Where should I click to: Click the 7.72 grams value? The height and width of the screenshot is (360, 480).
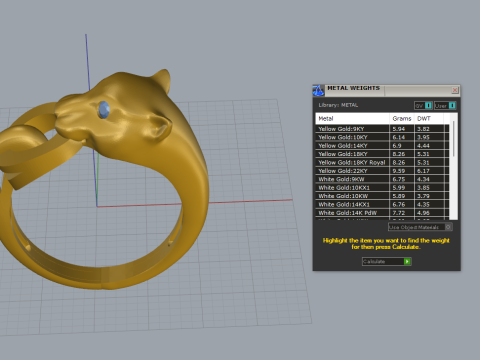[399, 213]
